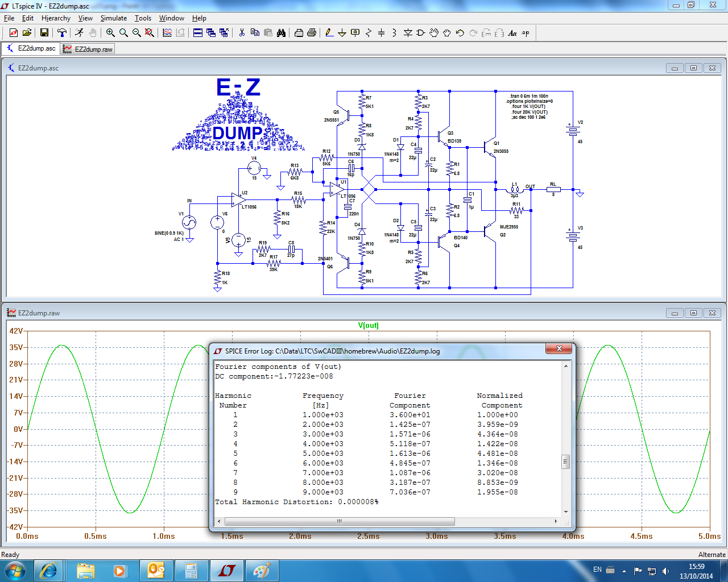The image size is (728, 582).
Task: Open the Hierarchy menu
Action: click(56, 18)
